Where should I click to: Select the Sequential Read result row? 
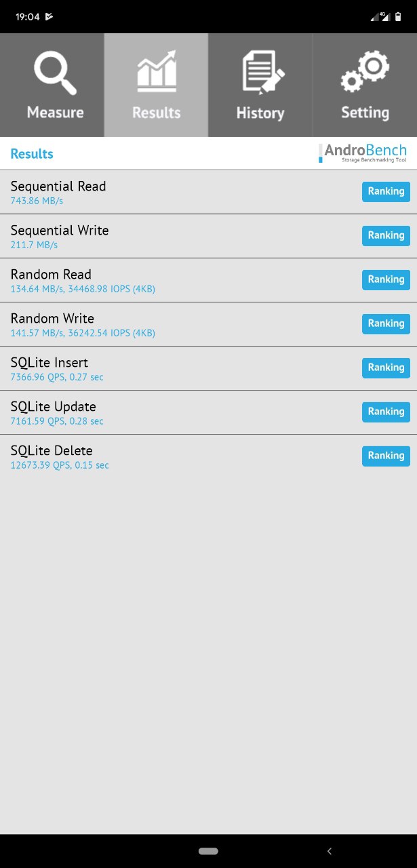[x=208, y=192]
